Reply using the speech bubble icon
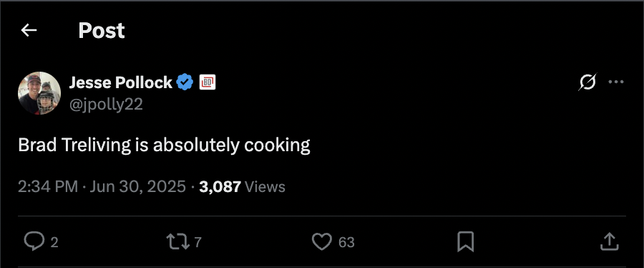 point(34,241)
